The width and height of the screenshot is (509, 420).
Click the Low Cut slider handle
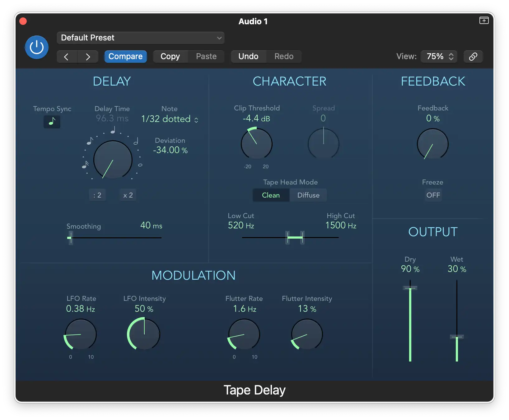(287, 238)
